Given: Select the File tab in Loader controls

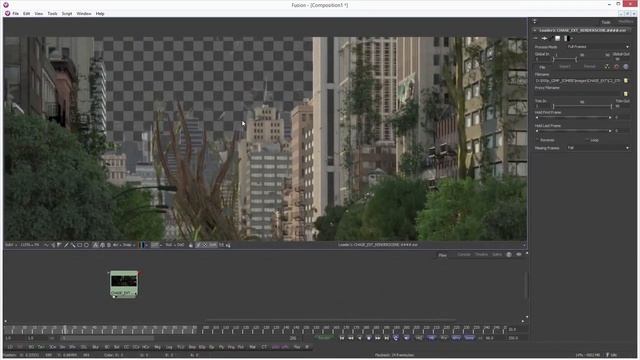Looking at the screenshot, I should [542, 67].
